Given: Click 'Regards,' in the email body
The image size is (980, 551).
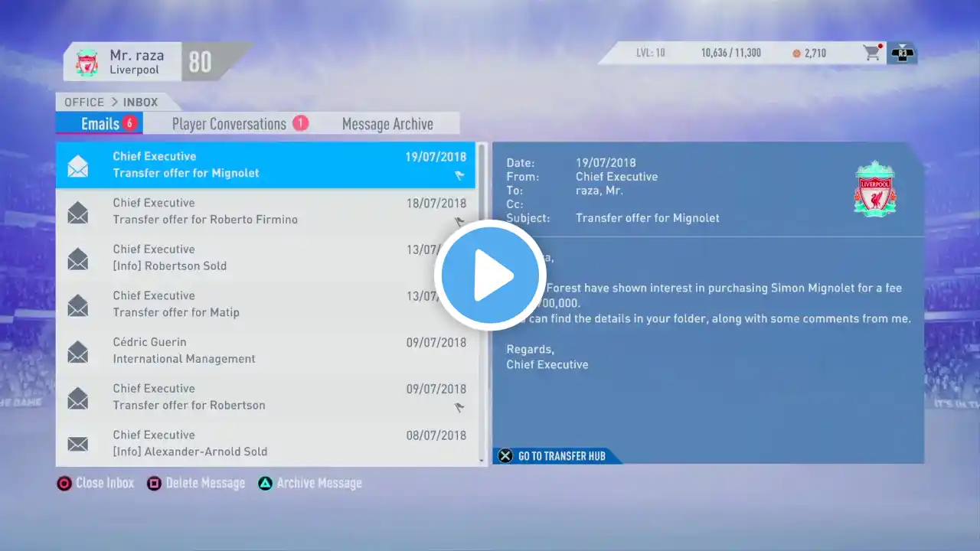Looking at the screenshot, I should (x=531, y=350).
